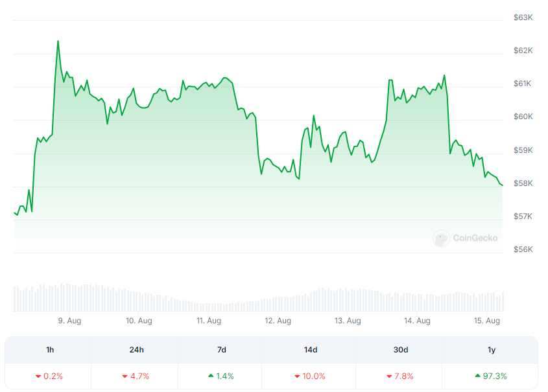Click the CoinGecko watermark text
The width and height of the screenshot is (548, 392).
[x=475, y=238]
